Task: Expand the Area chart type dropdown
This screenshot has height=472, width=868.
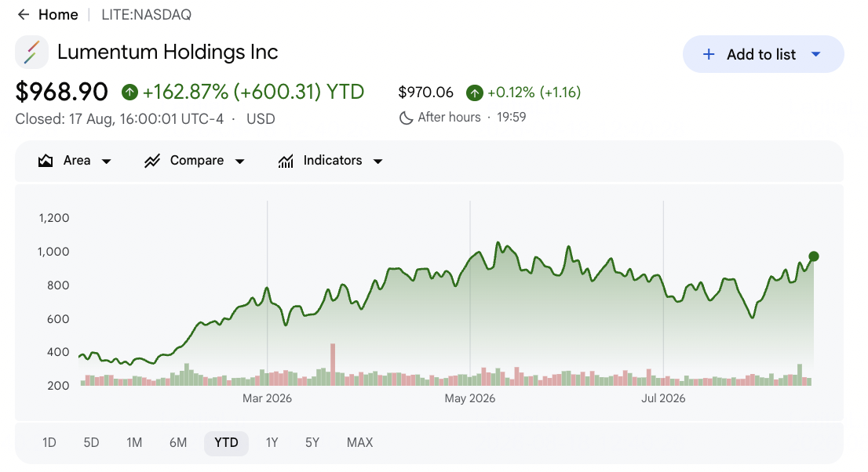Action: (106, 162)
